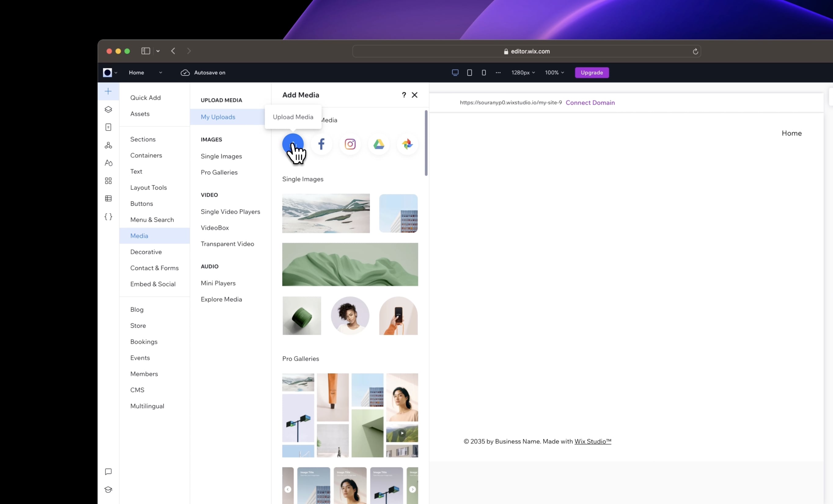Open the Global Sections icon in sidebar

click(x=108, y=145)
